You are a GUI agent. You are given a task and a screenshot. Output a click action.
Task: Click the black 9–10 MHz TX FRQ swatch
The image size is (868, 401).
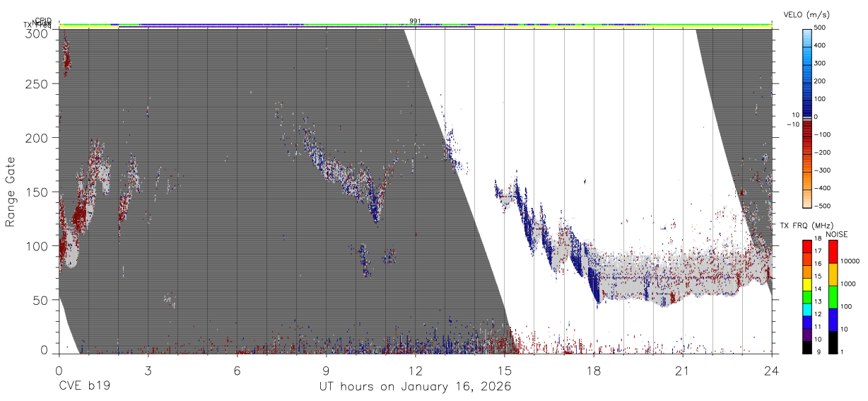pos(807,347)
